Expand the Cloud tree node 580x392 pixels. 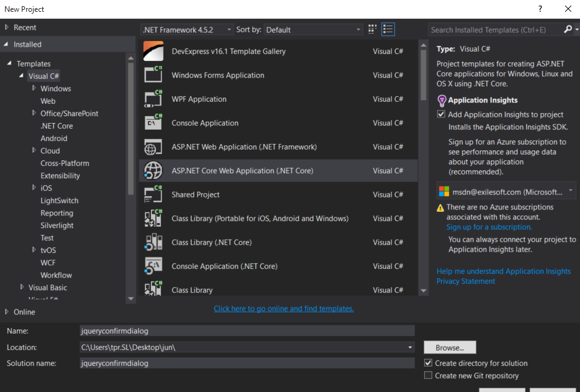(x=34, y=150)
